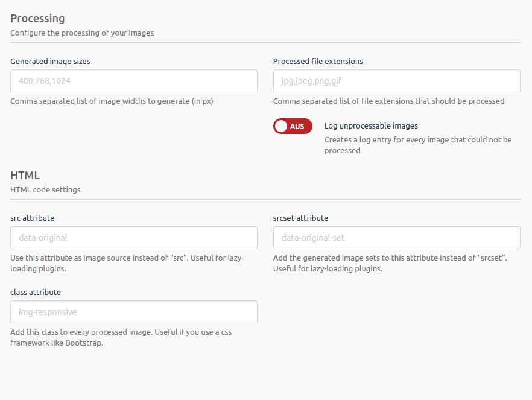The image size is (532, 400).
Task: Click the file extensions help description
Action: click(x=388, y=101)
